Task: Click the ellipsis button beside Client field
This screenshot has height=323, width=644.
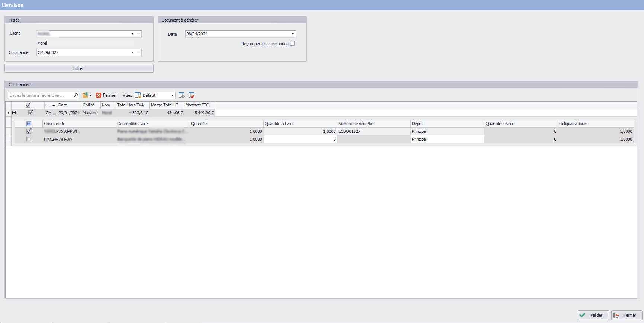Action: (x=138, y=34)
